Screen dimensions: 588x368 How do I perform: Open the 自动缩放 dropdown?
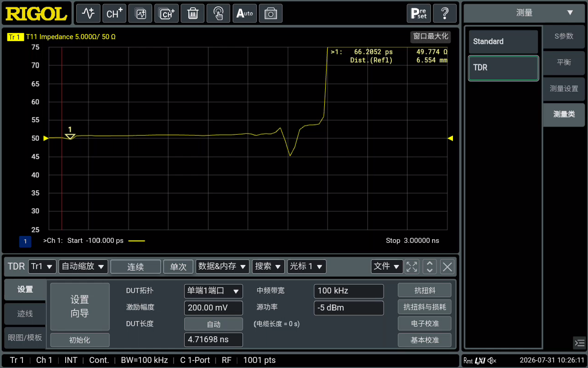click(x=83, y=266)
